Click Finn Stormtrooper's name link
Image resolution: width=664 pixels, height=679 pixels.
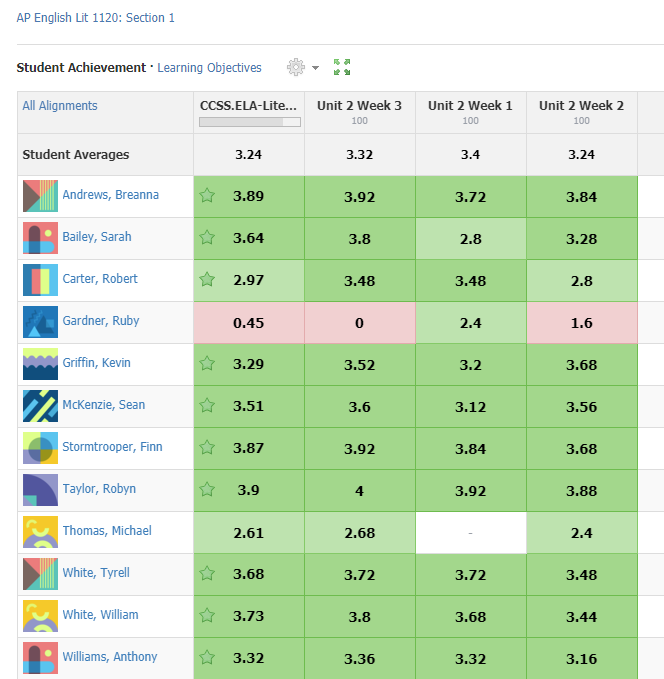(112, 447)
